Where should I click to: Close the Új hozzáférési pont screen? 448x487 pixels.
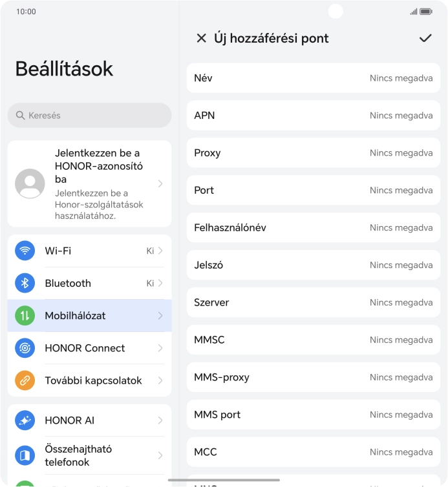click(x=201, y=38)
